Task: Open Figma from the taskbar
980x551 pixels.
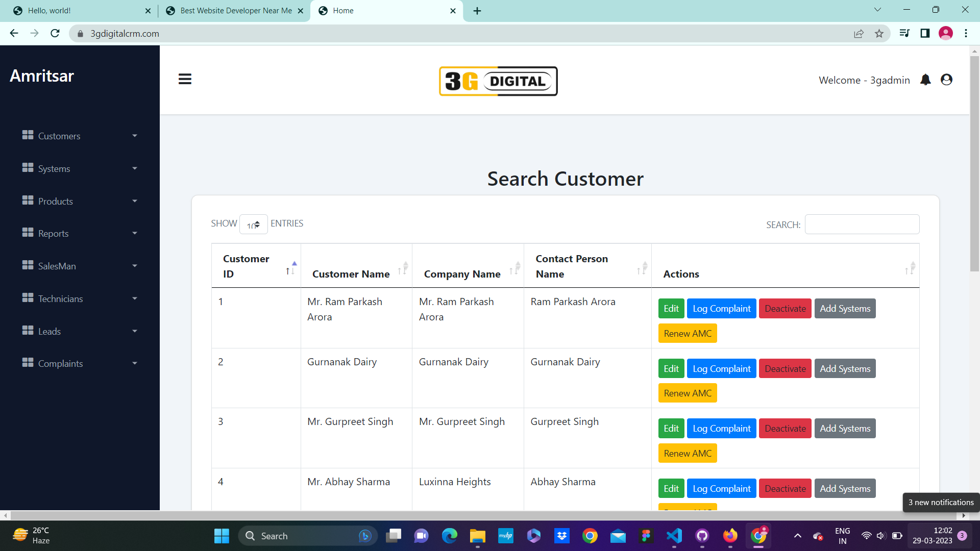Action: tap(646, 536)
